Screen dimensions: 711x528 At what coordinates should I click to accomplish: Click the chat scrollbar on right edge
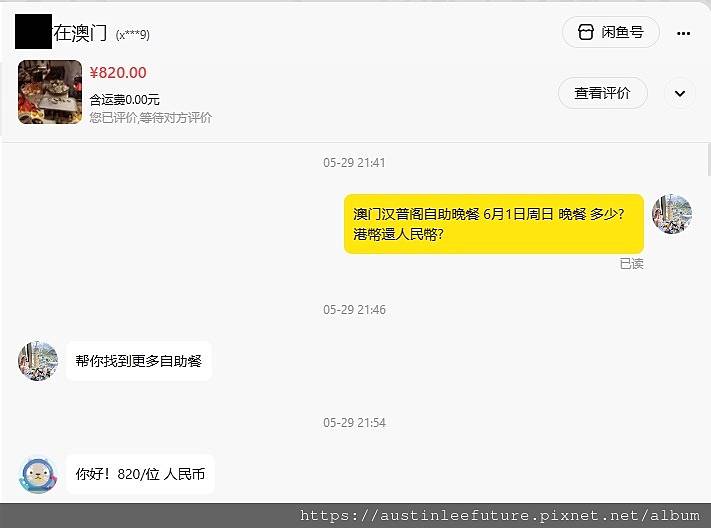point(709,160)
